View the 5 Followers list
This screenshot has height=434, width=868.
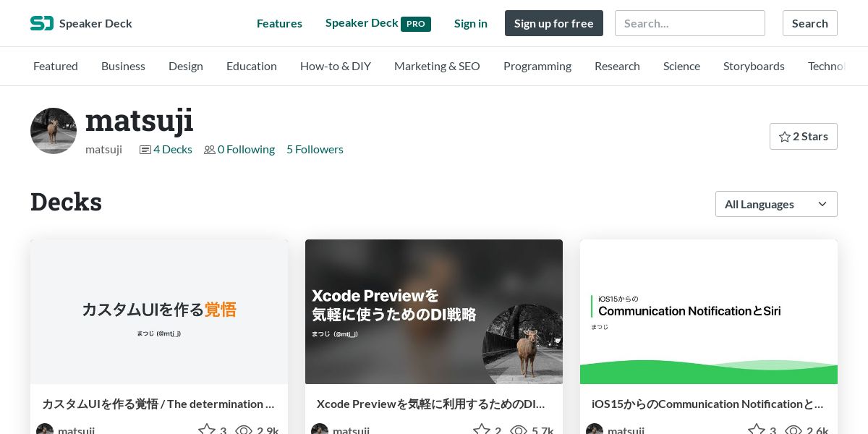(315, 149)
